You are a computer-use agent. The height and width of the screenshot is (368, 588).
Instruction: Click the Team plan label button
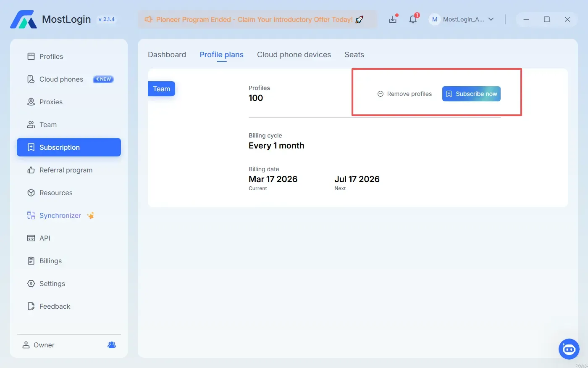tap(161, 89)
